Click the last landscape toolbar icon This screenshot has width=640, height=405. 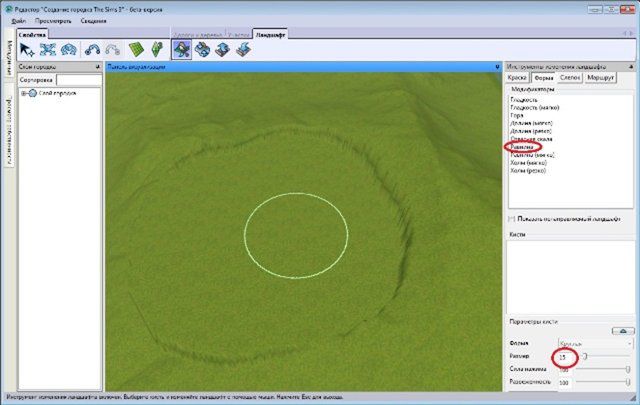(x=242, y=48)
